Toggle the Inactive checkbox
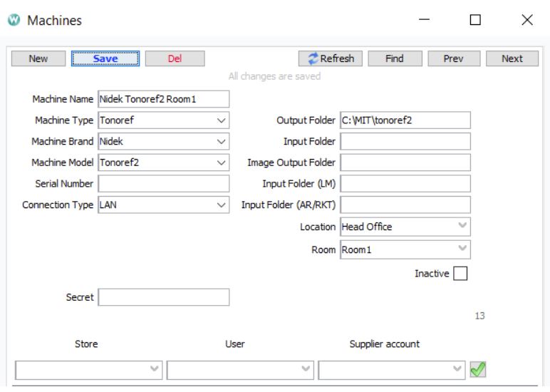Viewport: 550px width, 392px height. click(x=460, y=274)
